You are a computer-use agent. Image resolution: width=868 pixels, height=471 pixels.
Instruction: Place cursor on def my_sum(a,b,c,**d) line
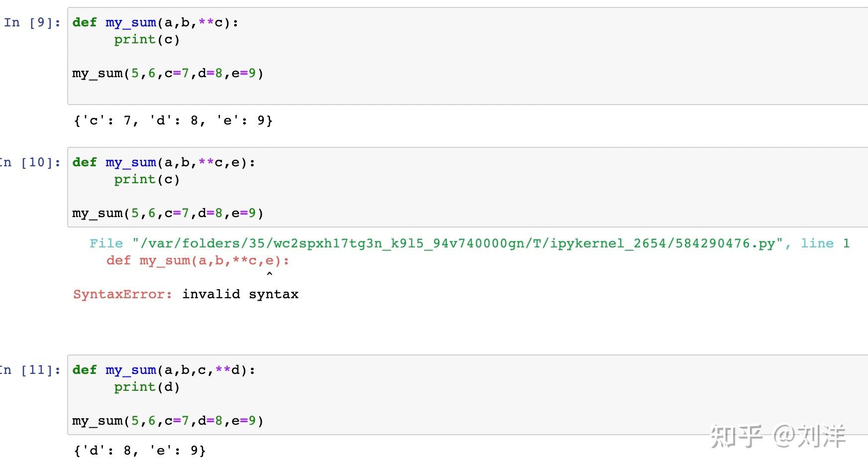[164, 370]
